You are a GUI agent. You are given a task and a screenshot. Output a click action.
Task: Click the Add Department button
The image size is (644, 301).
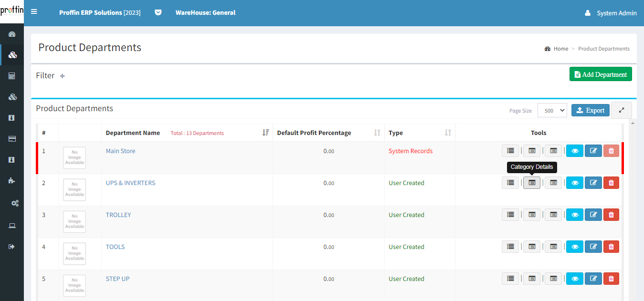point(601,74)
